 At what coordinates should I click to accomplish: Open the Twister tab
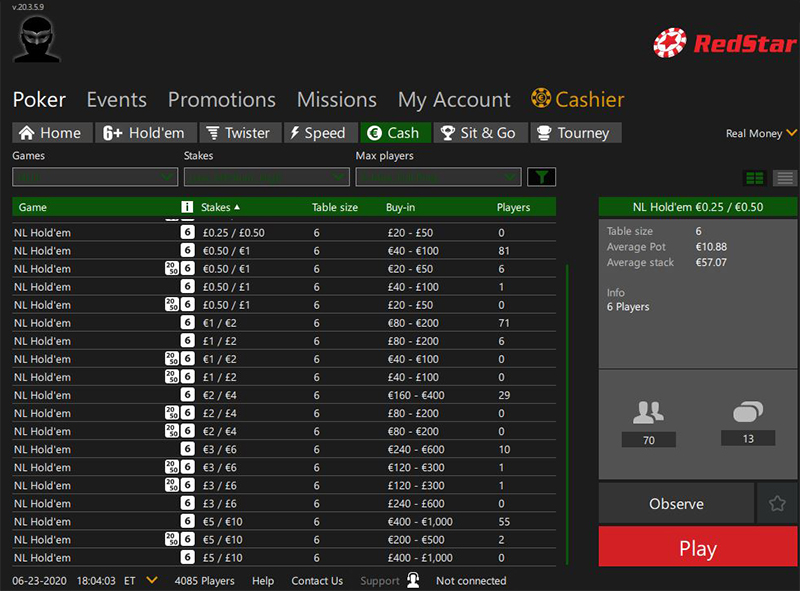(240, 133)
